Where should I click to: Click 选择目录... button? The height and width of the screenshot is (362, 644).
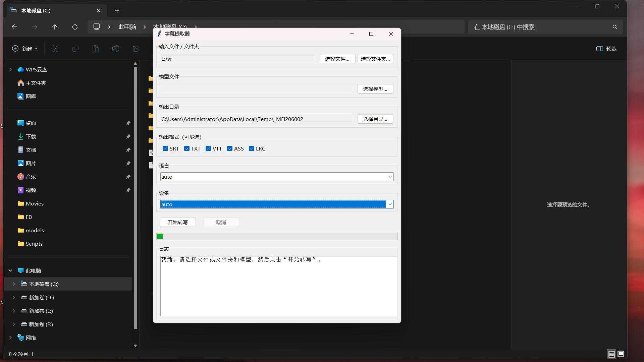coord(375,119)
